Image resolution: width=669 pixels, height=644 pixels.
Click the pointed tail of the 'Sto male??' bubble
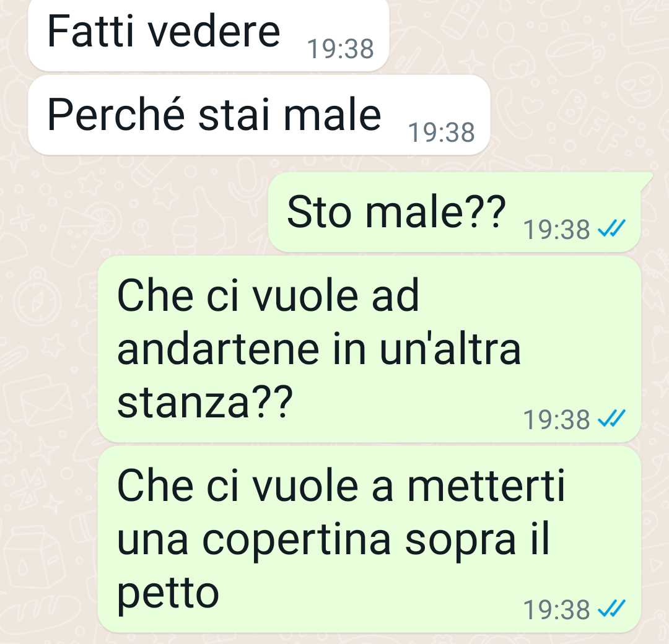point(646,179)
